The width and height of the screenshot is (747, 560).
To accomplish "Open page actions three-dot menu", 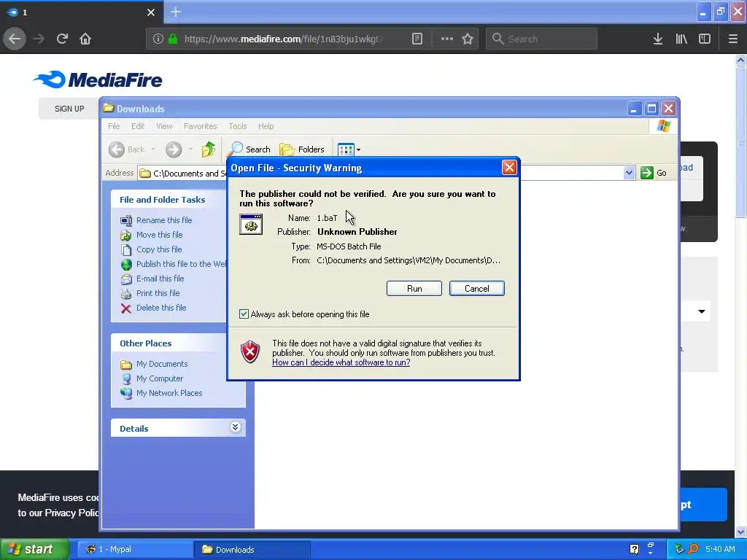I will click(x=447, y=39).
